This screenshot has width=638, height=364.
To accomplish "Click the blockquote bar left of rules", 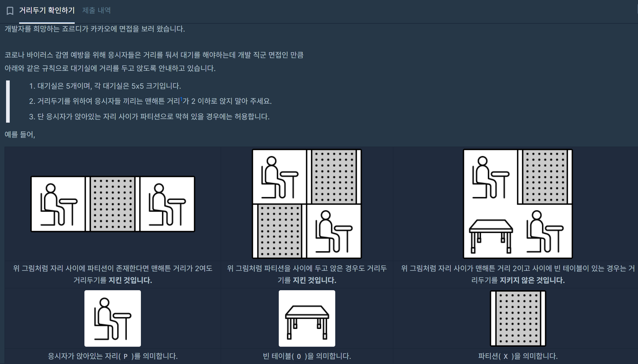I will (8, 101).
